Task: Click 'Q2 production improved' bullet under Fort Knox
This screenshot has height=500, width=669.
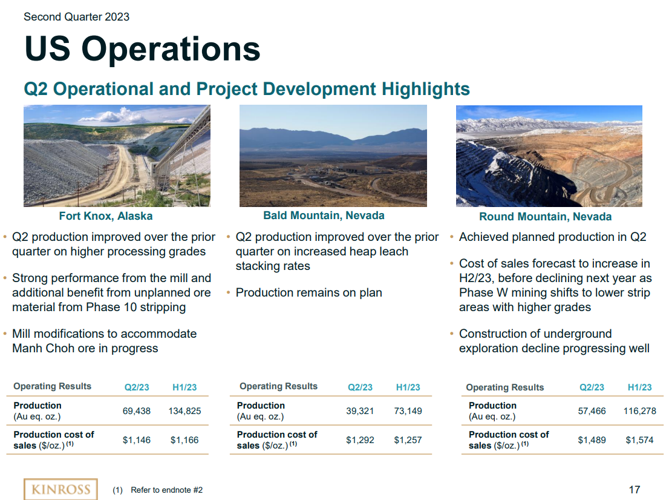Action: click(x=113, y=244)
